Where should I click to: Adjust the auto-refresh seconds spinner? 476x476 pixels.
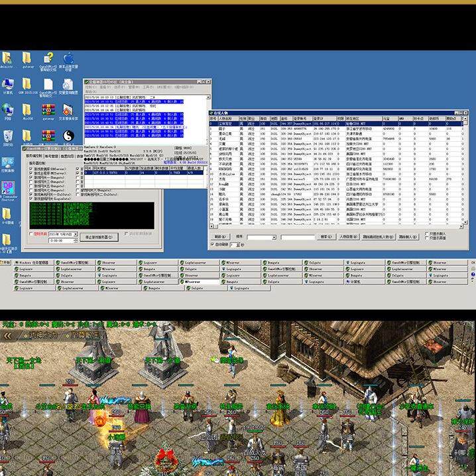(x=238, y=245)
